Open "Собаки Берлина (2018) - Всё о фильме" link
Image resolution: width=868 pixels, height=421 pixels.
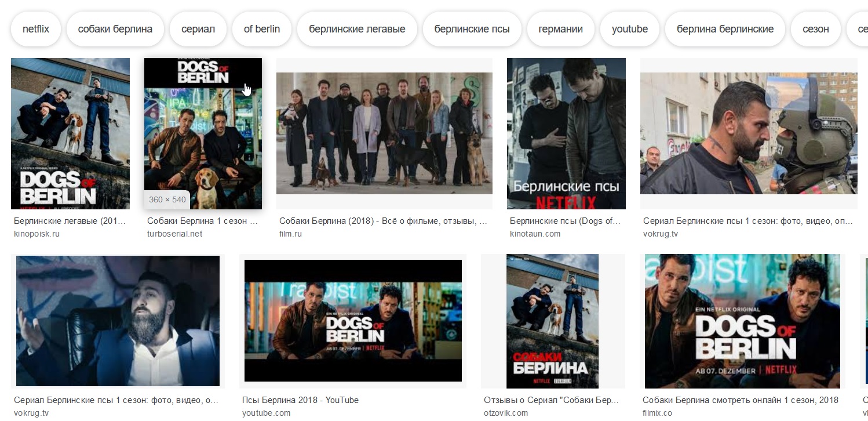pos(383,221)
